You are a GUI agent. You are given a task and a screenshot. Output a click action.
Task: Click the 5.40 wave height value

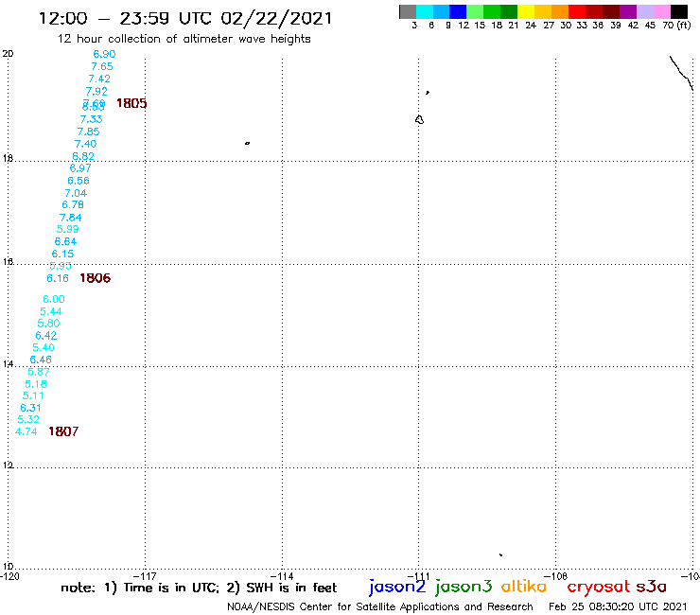(x=44, y=347)
